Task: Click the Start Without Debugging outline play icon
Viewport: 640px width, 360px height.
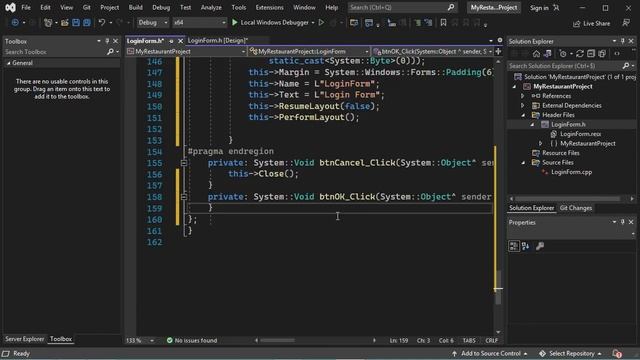Action: [x=321, y=22]
